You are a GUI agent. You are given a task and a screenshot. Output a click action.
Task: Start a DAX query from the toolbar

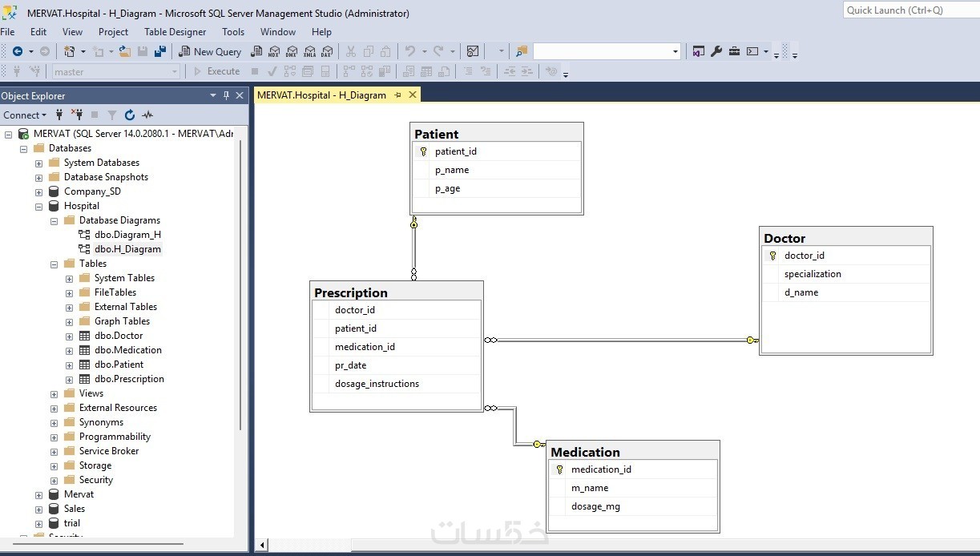(x=327, y=51)
